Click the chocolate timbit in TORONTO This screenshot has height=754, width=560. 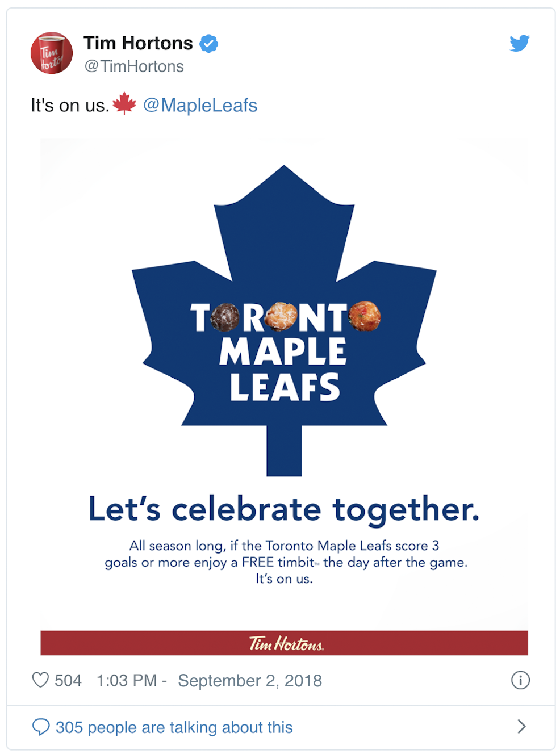(x=225, y=317)
